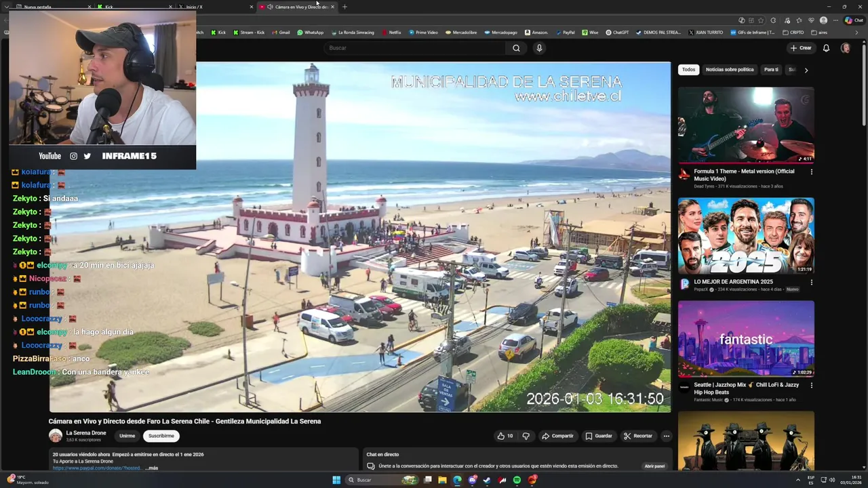Close the Cámara en Vivo y Directo tab

pyautogui.click(x=332, y=7)
